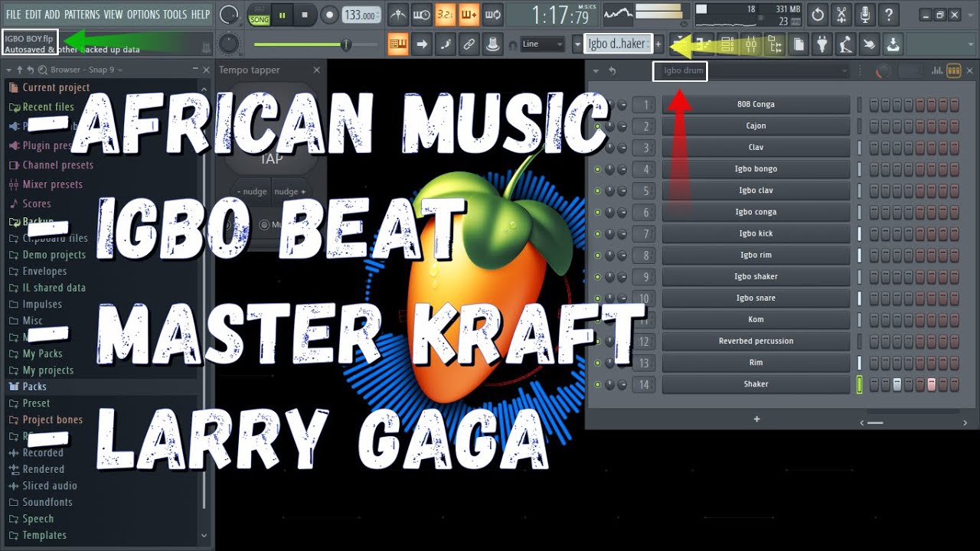
Task: Toggle the step editing arrow icon
Action: pos(421,44)
